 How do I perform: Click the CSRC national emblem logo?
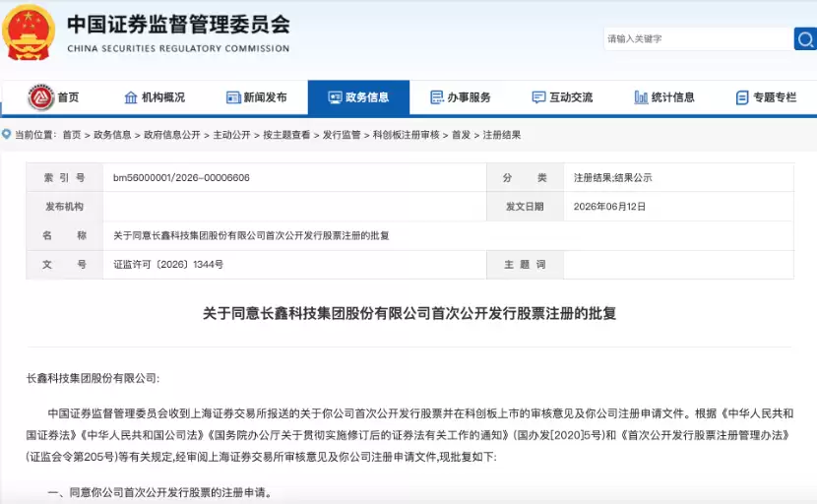(29, 32)
